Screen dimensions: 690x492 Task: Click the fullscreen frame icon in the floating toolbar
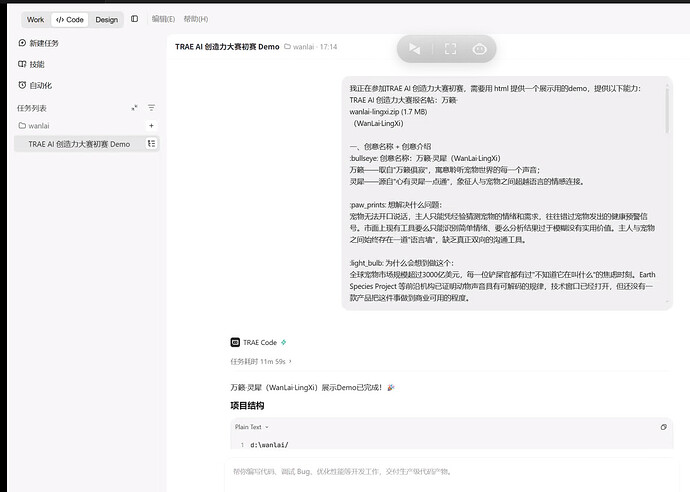point(450,48)
